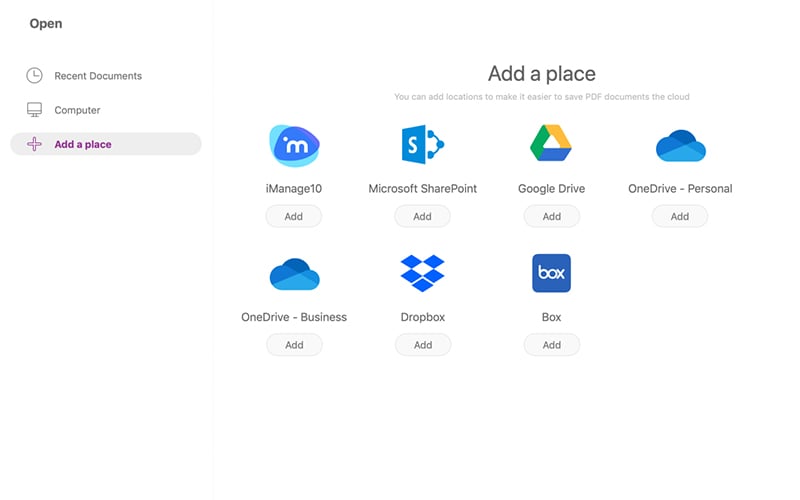
Task: Click the OneDrive - Business label
Action: pyautogui.click(x=294, y=317)
